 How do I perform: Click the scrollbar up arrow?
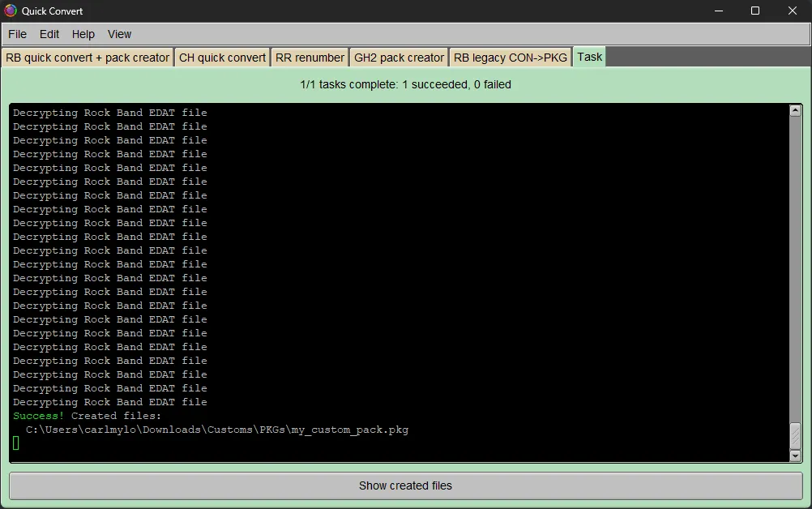pos(795,109)
